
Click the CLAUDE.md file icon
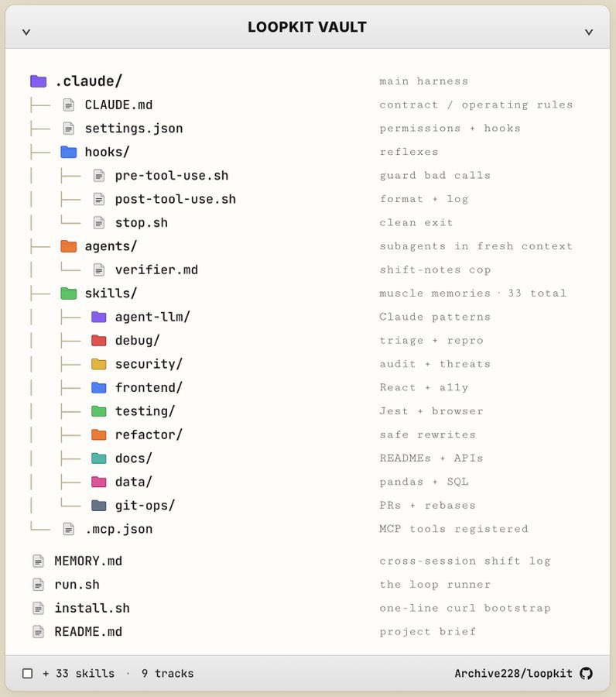tap(68, 105)
